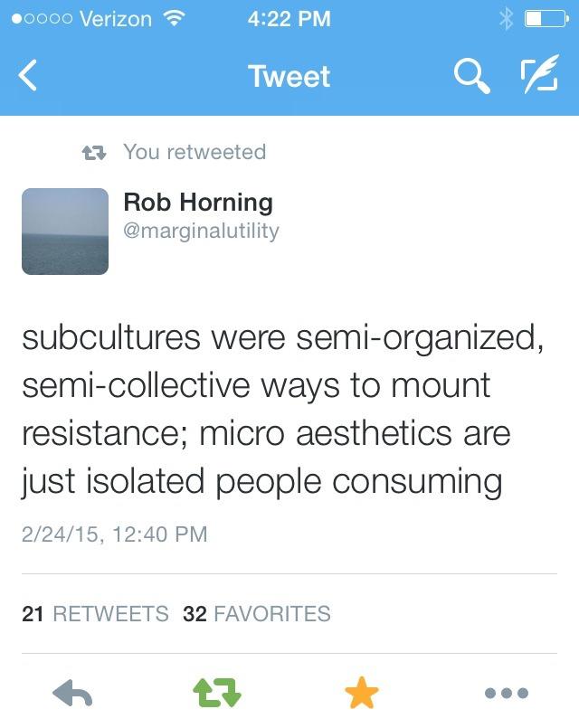579x728 pixels.
Task: Show the 32 Favorites list
Action: click(x=257, y=614)
